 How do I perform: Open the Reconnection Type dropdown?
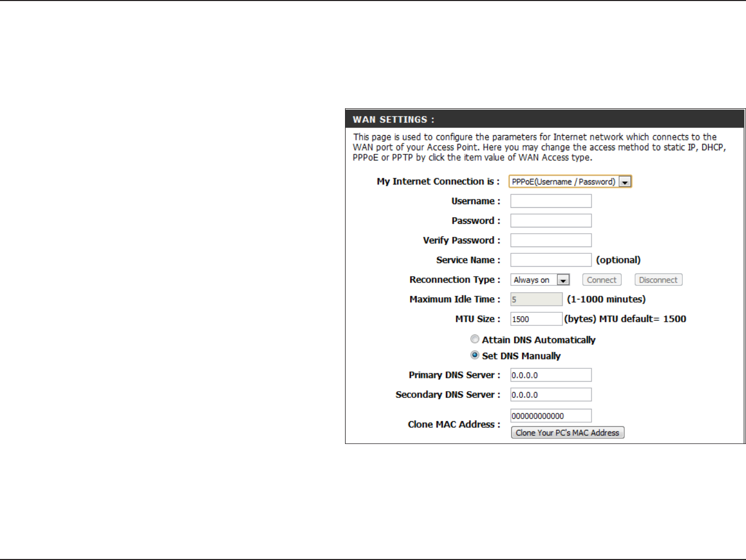pos(540,280)
